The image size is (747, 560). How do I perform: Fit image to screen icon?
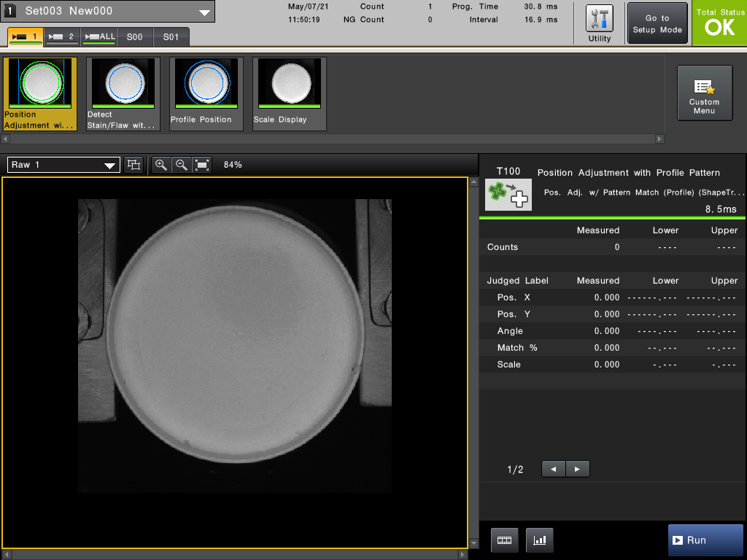(x=202, y=165)
